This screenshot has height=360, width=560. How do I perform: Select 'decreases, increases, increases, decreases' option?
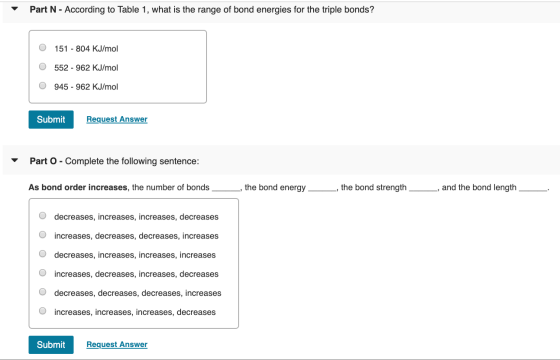(42, 216)
